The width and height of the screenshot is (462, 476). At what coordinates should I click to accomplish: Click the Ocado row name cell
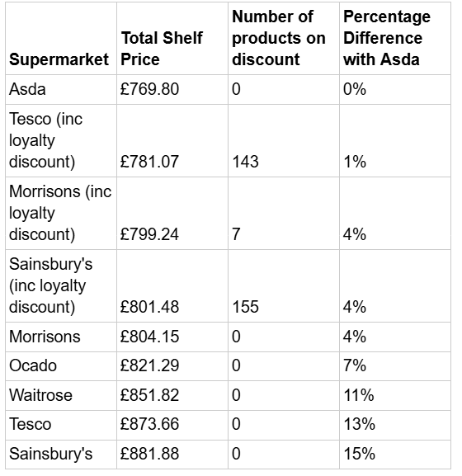pos(61,366)
